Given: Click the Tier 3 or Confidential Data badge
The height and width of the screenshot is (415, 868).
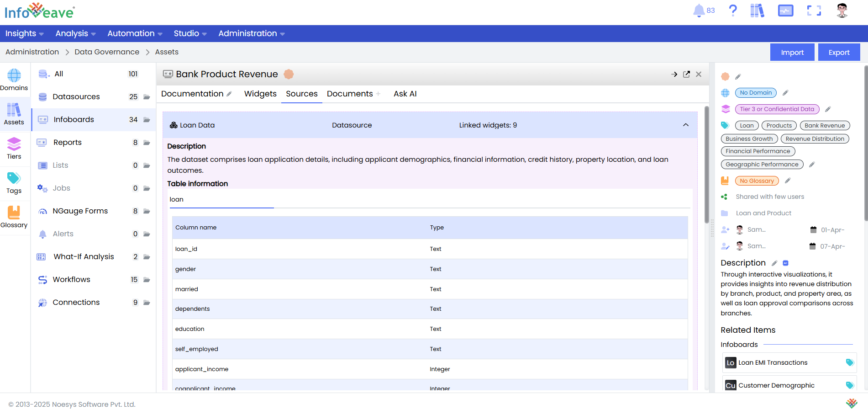Looking at the screenshot, I should (777, 109).
